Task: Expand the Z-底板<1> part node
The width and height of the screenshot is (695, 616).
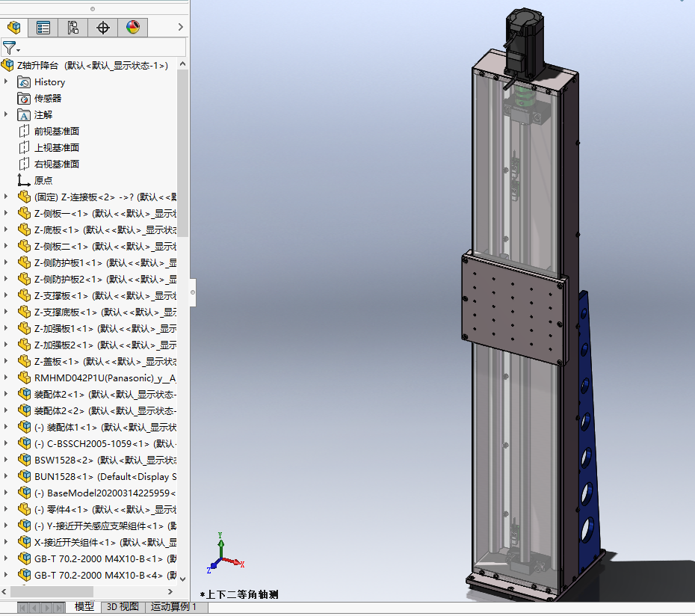Action: click(6, 230)
